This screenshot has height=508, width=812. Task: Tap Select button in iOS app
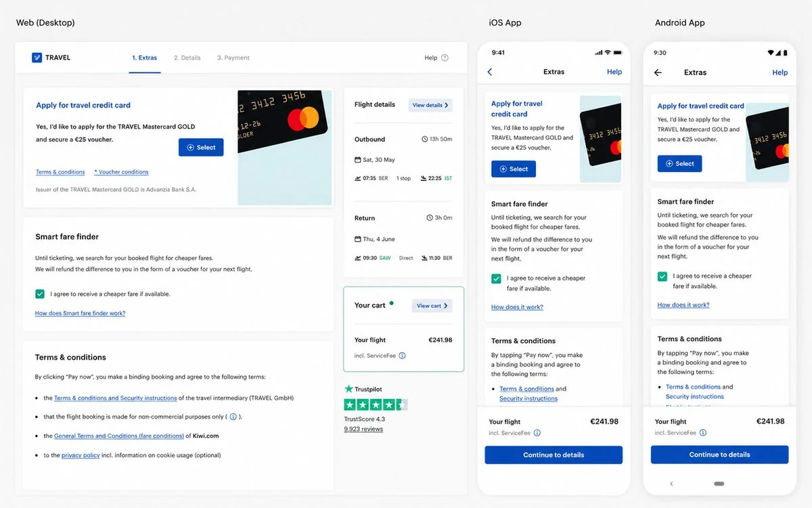[514, 169]
